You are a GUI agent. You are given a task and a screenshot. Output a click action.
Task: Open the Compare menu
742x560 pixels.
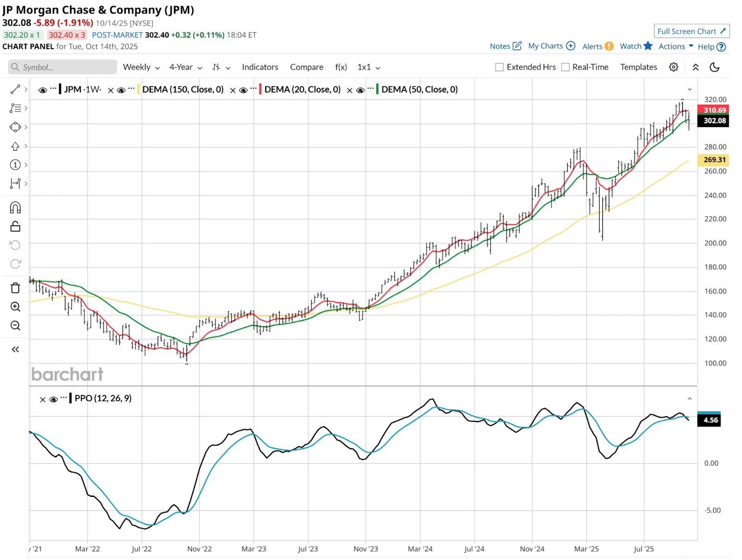coord(307,67)
